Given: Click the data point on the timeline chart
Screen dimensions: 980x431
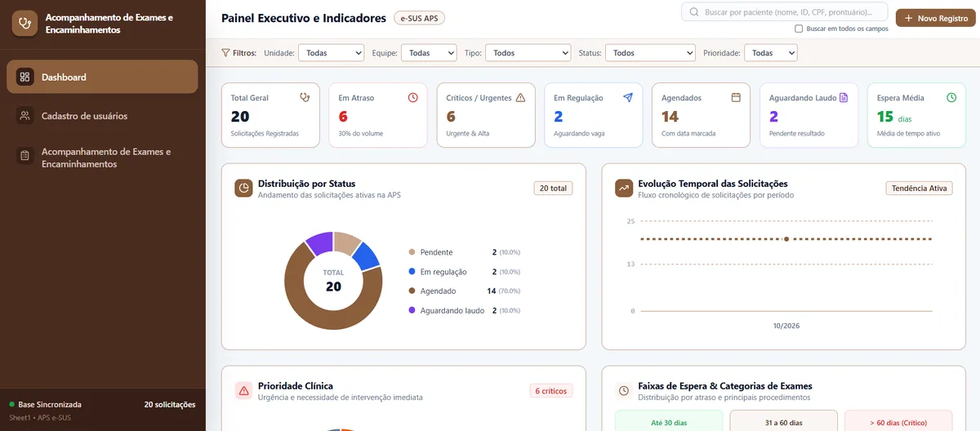Looking at the screenshot, I should 786,239.
